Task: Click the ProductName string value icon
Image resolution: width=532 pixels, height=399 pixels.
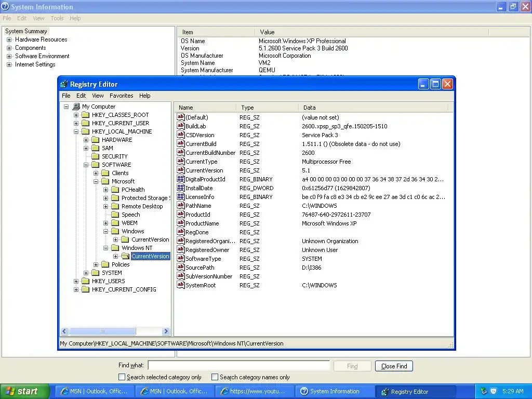Action: [x=180, y=223]
